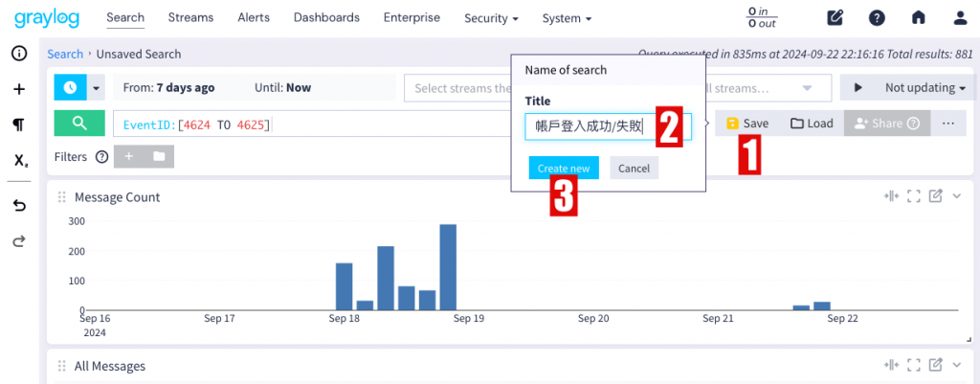Click the play button for live updating

click(x=858, y=87)
